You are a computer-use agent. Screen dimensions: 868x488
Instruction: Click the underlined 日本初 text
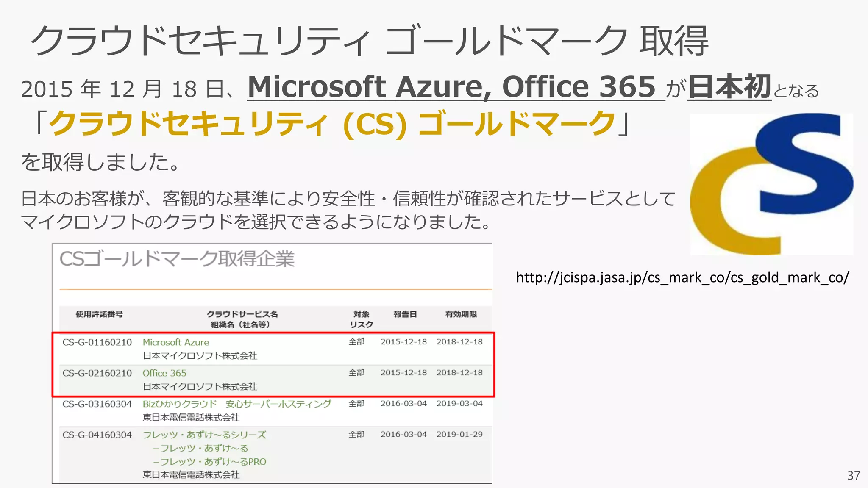coord(729,87)
